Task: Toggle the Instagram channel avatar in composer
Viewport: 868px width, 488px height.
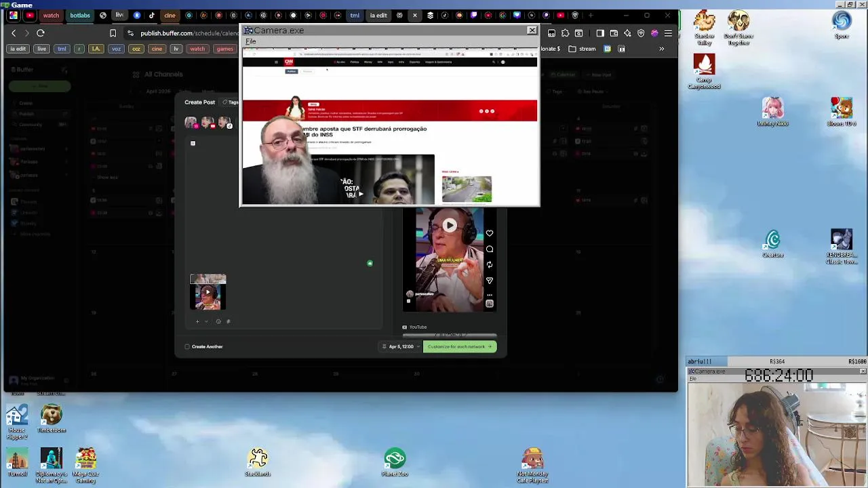Action: (191, 123)
